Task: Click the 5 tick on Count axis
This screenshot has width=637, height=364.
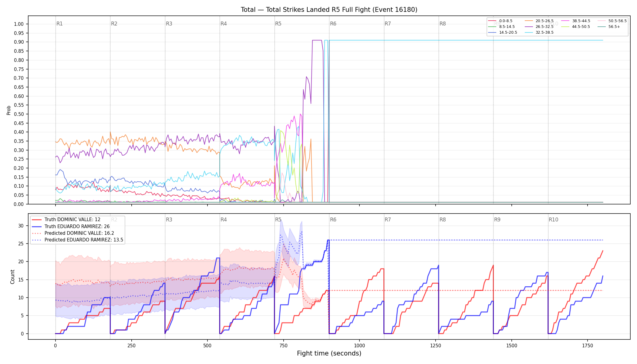Action: point(22,316)
